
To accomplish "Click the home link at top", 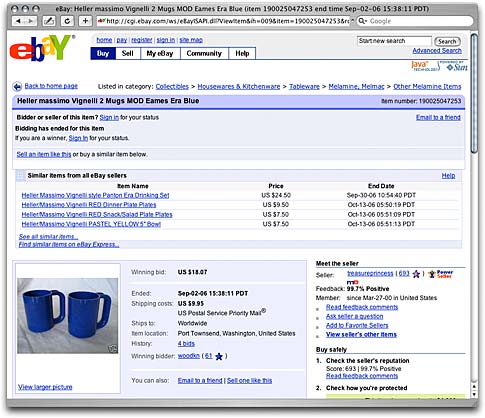I will click(104, 40).
